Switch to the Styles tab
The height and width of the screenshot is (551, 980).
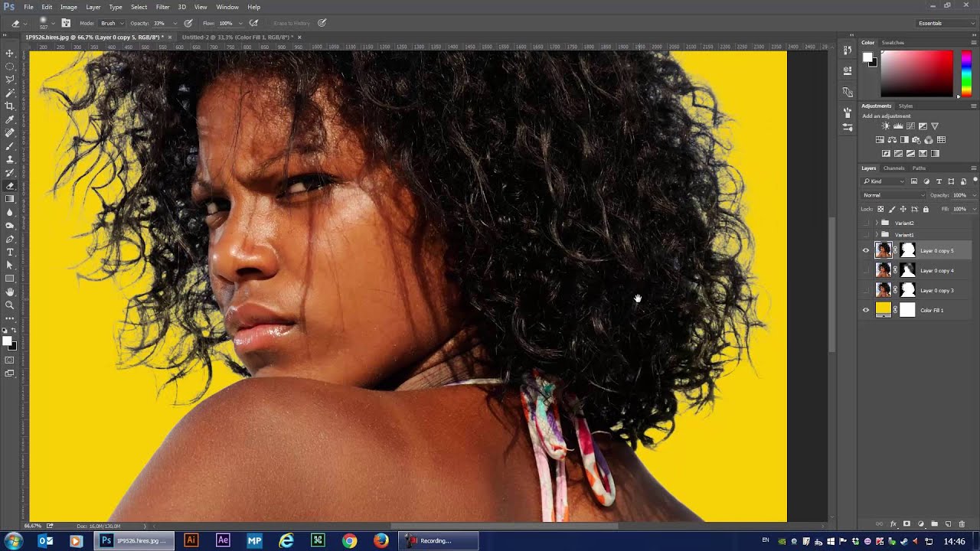906,106
